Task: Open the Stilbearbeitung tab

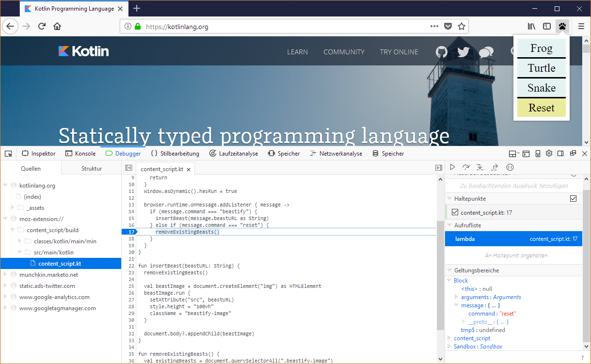Action: (175, 154)
